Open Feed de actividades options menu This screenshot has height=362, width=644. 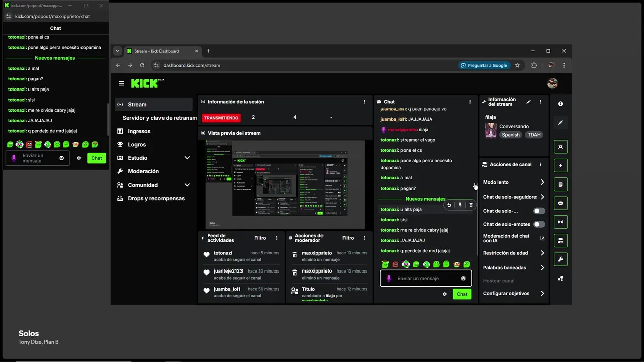[x=277, y=238]
